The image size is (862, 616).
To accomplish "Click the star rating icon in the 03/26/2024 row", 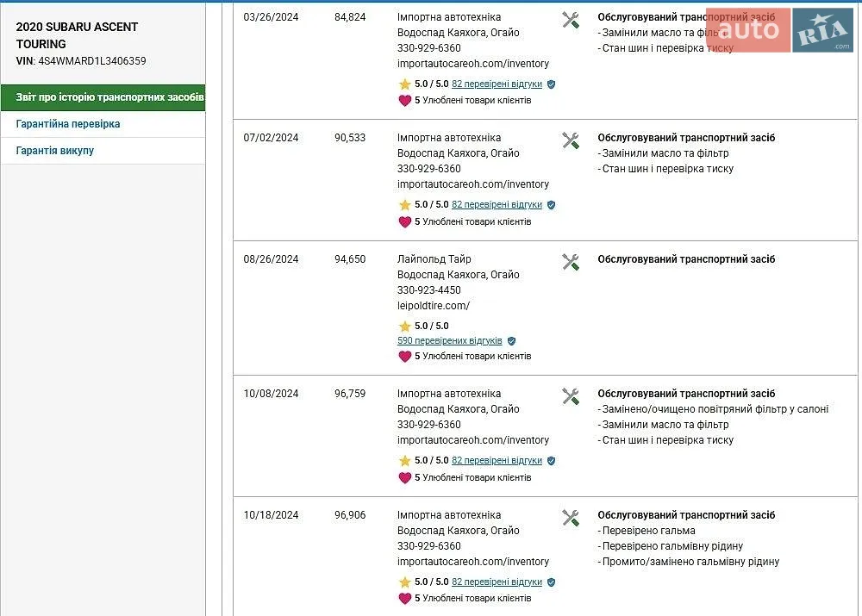I will [404, 84].
